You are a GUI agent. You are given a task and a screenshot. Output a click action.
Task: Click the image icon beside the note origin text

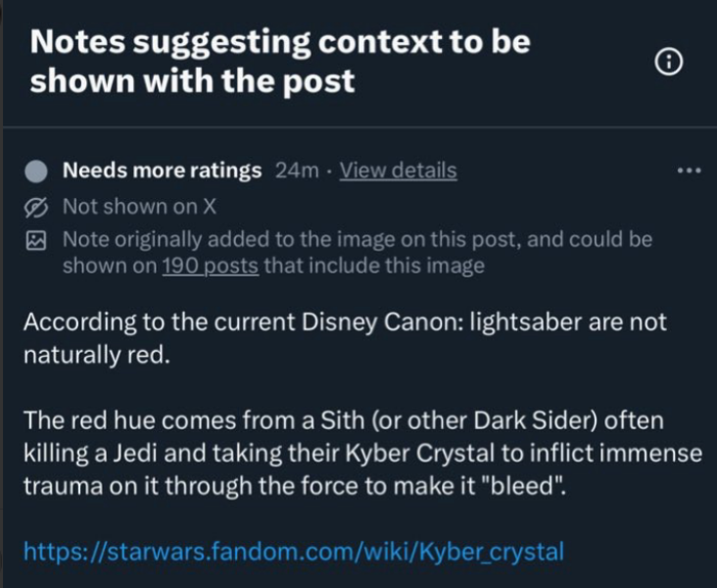(x=36, y=239)
